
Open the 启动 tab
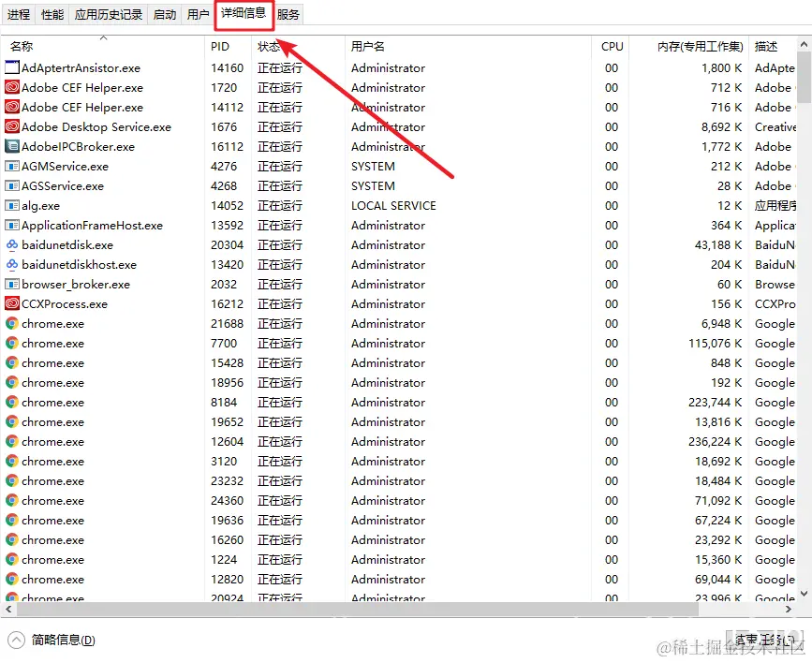[165, 14]
